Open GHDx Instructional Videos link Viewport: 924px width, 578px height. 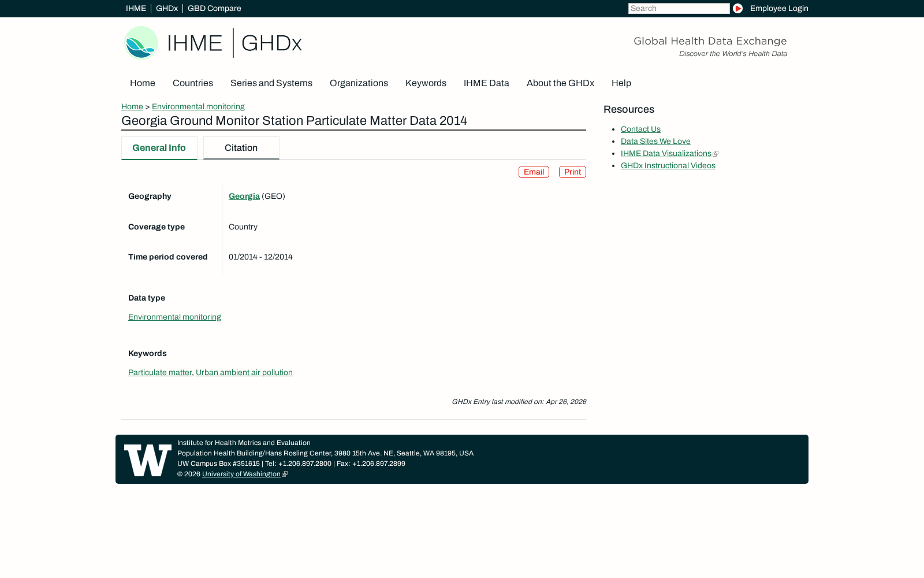point(668,166)
